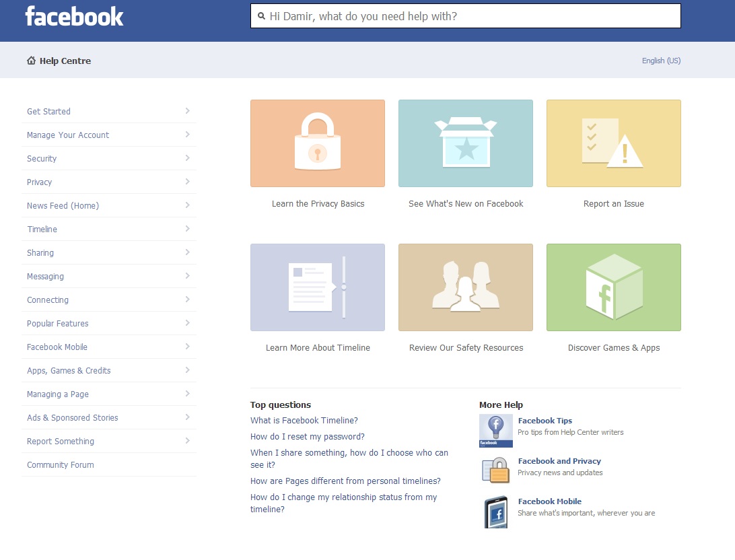
Task: Click the Facebook Mobile phone icon
Action: click(x=496, y=512)
